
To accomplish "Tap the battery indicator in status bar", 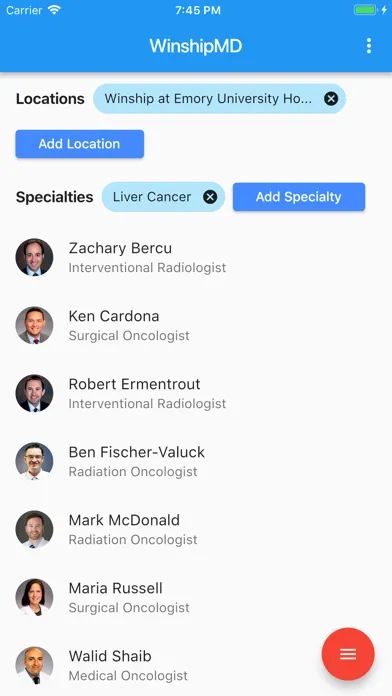I will (365, 10).
